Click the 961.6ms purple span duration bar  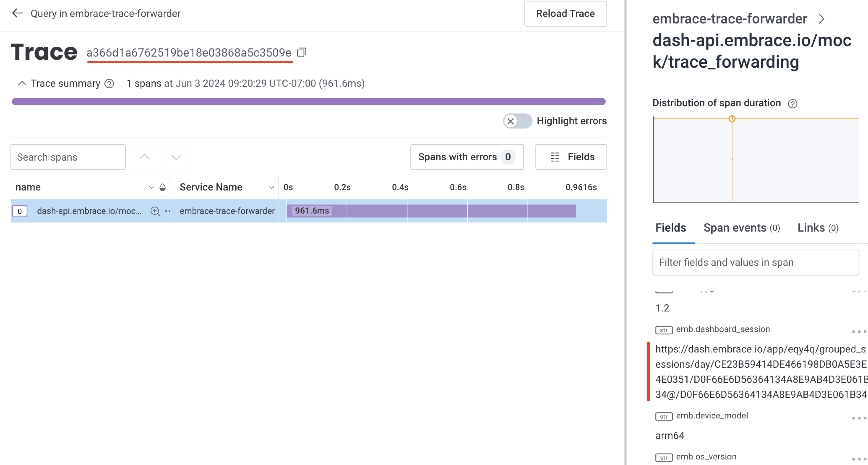coord(431,211)
